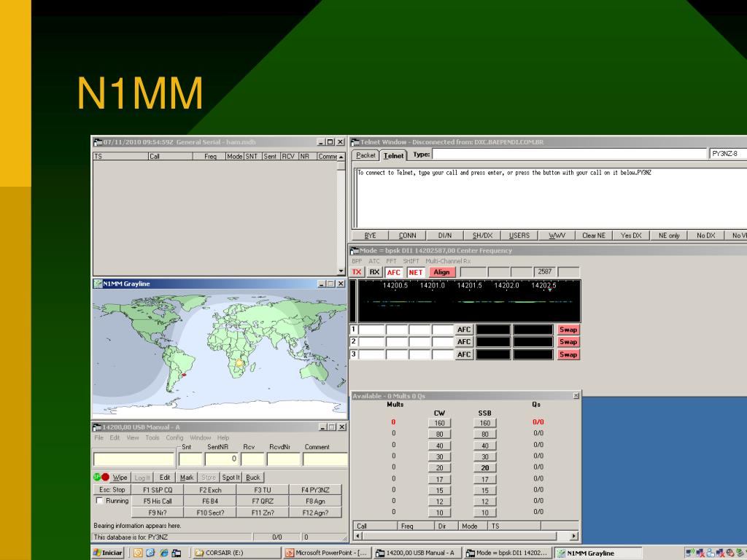This screenshot has height=560, width=747.
Task: Open CORSAIR (E:) from the taskbar
Action: click(237, 553)
